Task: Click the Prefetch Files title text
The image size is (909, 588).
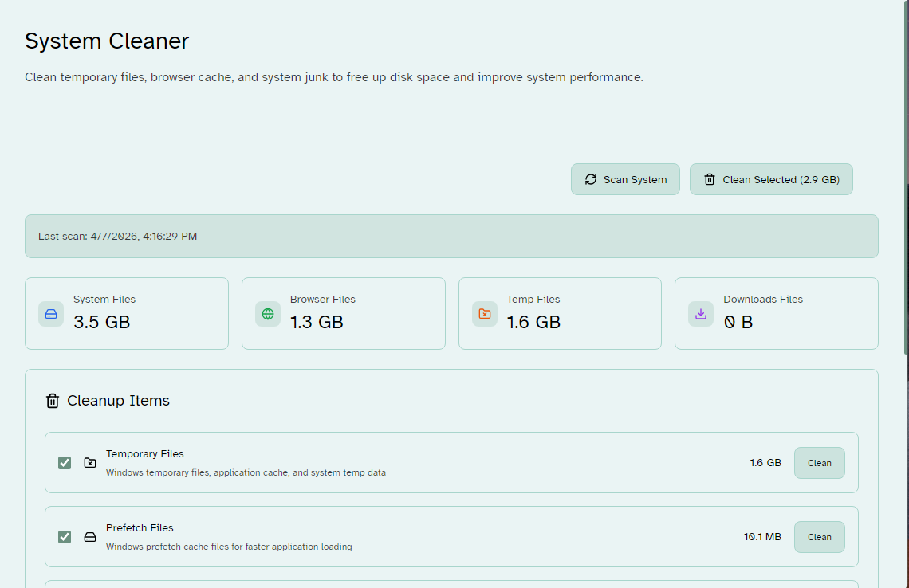Action: tap(140, 527)
